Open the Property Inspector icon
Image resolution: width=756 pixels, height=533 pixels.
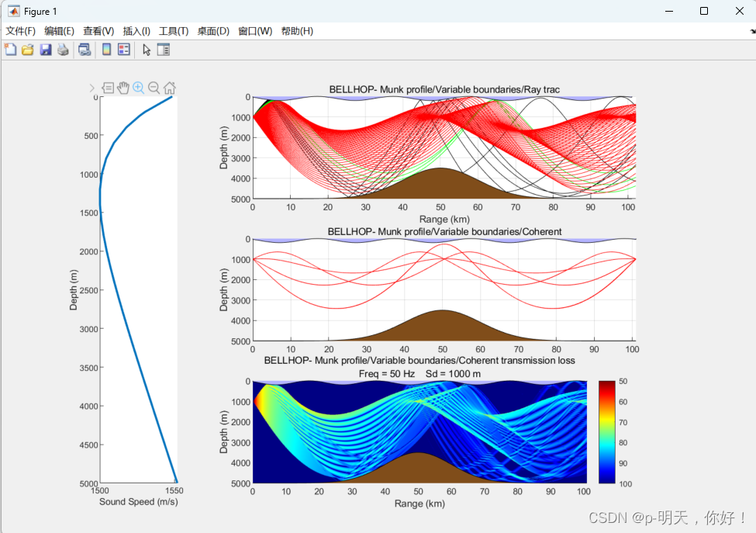(x=164, y=50)
